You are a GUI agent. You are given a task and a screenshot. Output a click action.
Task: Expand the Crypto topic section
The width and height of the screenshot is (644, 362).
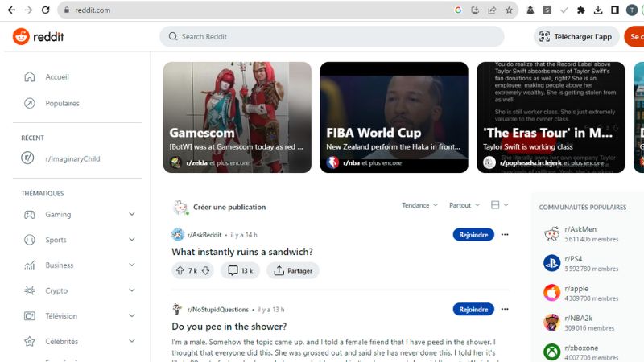point(132,290)
